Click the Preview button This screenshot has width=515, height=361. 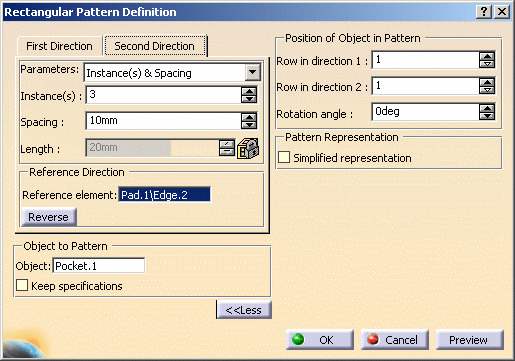click(469, 340)
